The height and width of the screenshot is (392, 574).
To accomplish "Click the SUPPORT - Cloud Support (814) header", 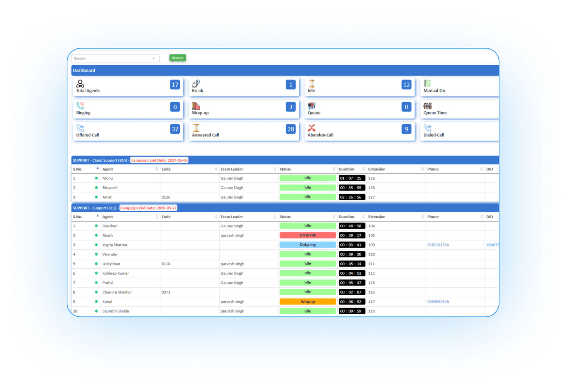I will point(100,160).
